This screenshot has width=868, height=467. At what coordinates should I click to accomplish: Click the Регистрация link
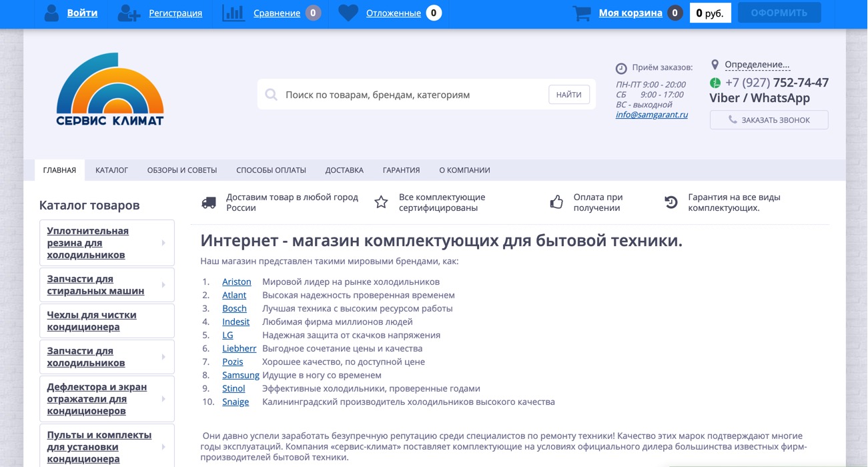(175, 13)
